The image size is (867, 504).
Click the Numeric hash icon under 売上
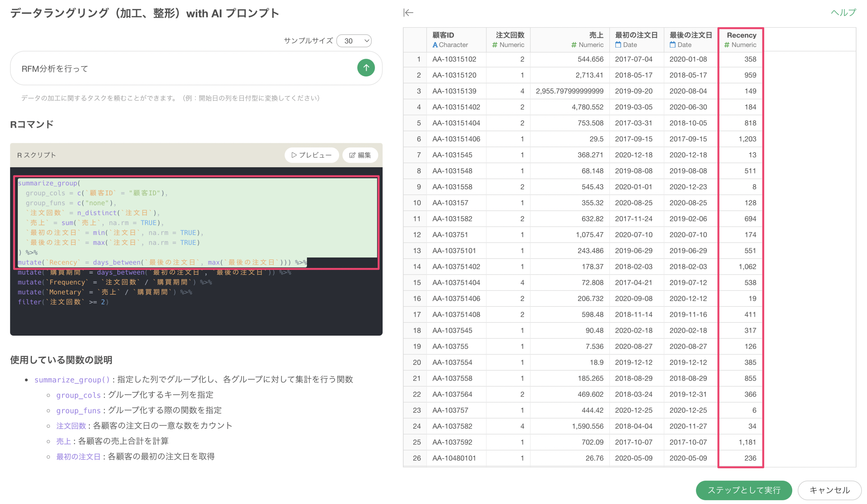pos(574,45)
